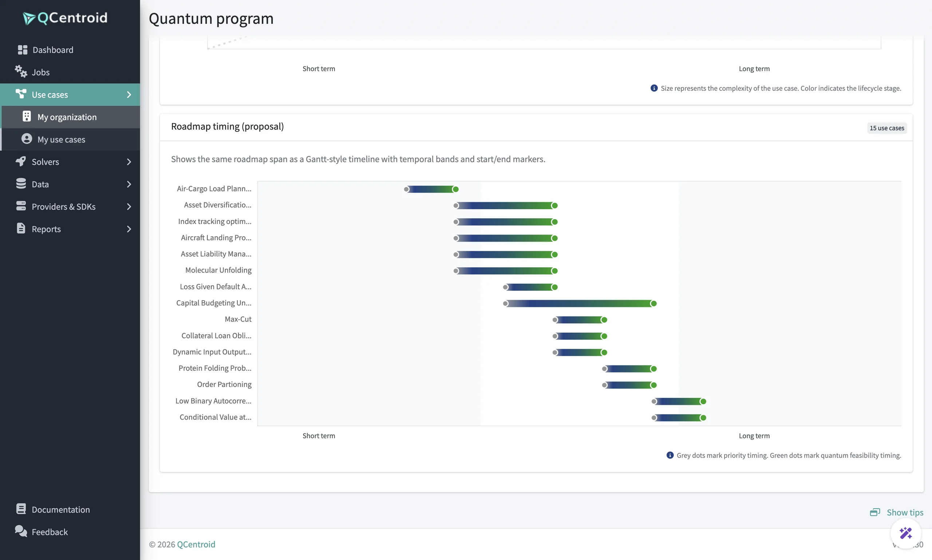
Task: Click the Reports document icon
Action: [x=21, y=228]
